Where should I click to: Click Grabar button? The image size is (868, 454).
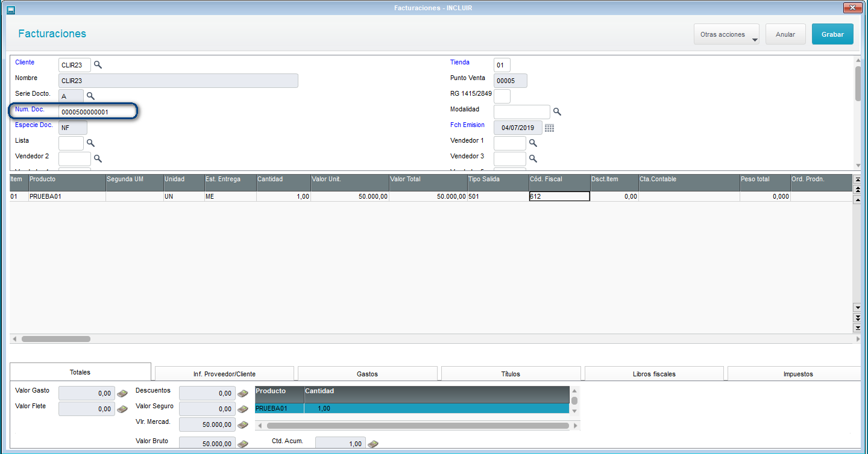coord(832,34)
